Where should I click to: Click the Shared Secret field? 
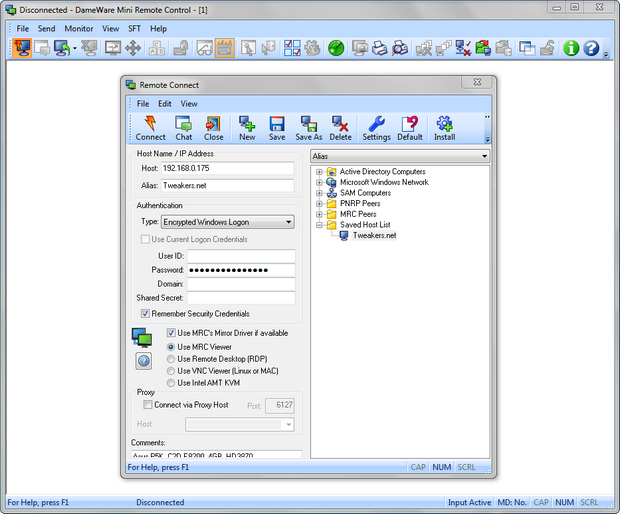[241, 298]
